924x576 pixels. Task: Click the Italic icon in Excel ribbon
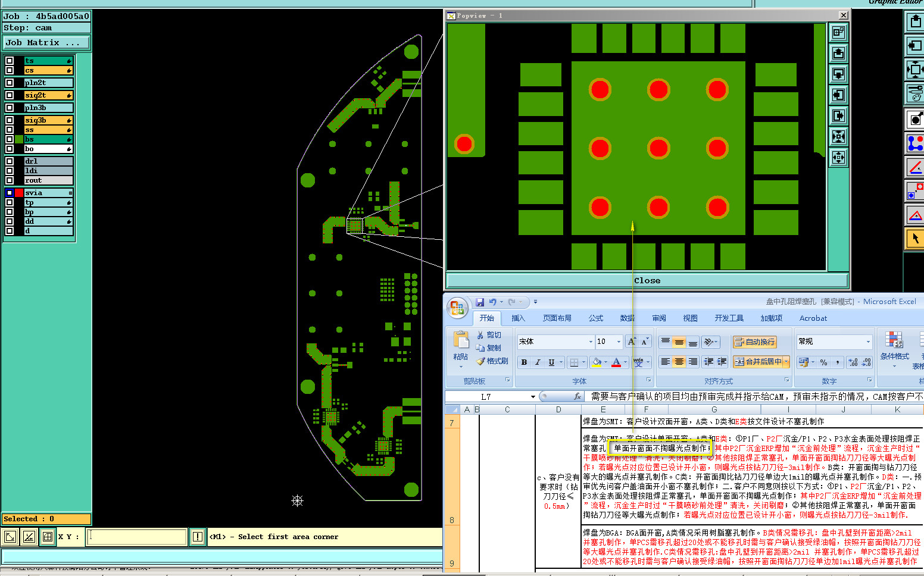[538, 362]
